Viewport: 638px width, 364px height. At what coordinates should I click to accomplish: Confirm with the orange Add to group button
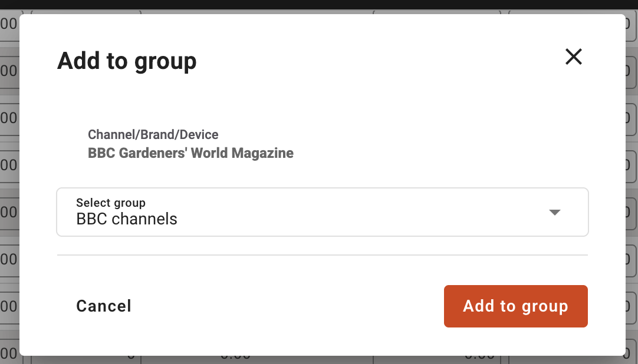point(515,306)
